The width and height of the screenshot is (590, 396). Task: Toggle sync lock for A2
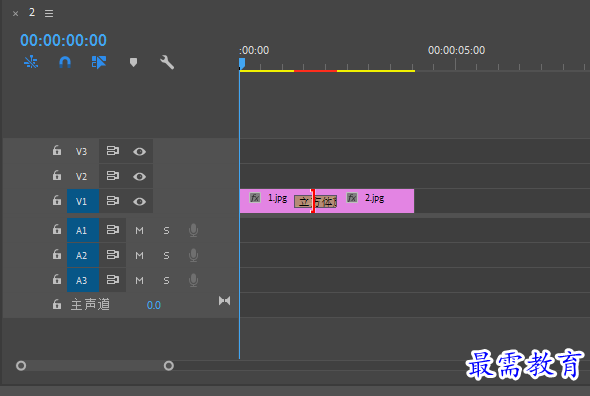tap(113, 255)
